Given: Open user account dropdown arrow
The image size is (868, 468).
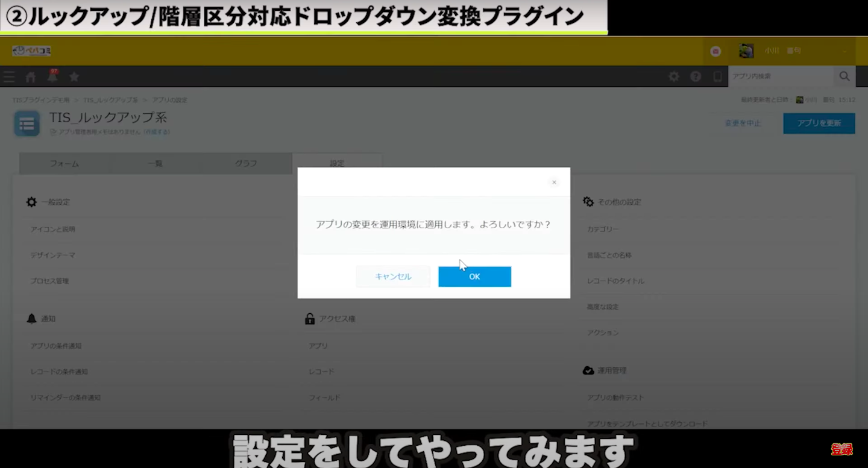Looking at the screenshot, I should pyautogui.click(x=844, y=51).
